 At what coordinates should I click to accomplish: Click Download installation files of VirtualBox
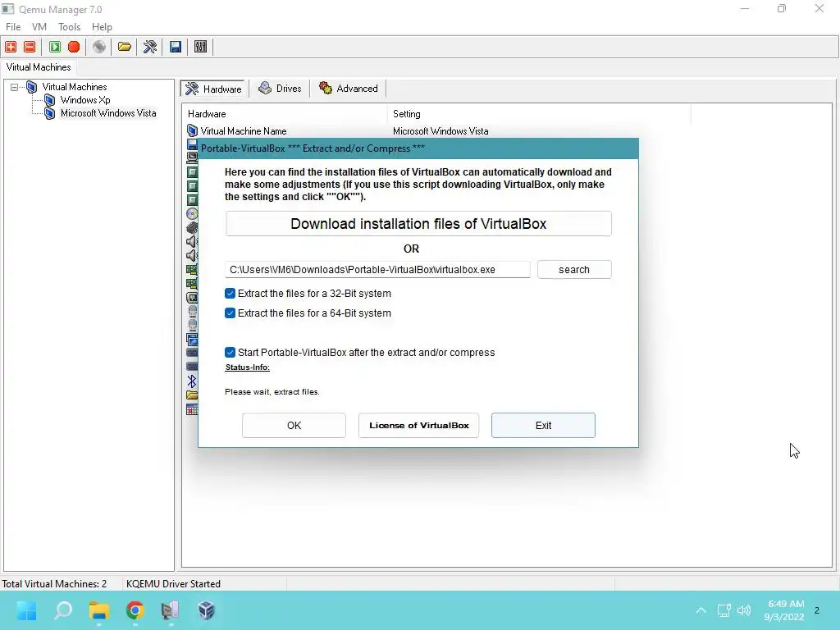(418, 223)
